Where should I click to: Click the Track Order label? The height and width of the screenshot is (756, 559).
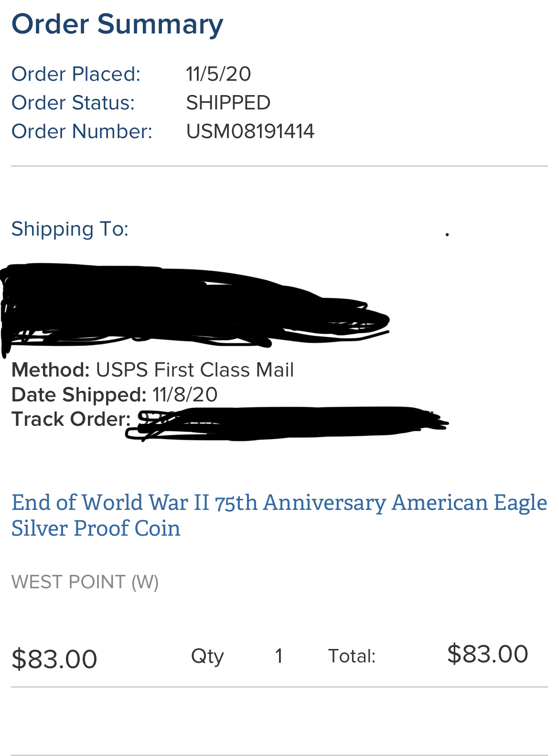[71, 419]
